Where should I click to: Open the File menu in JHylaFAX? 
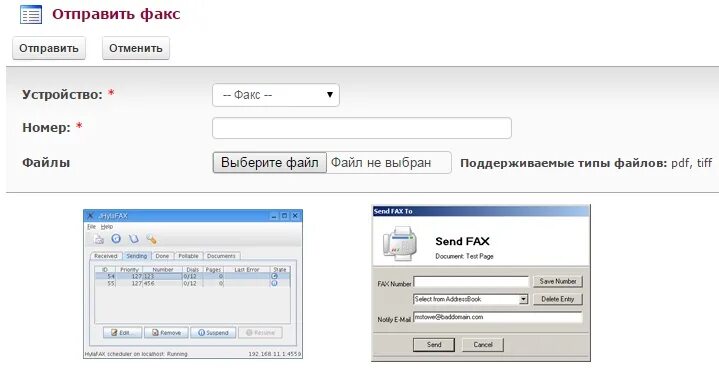[x=91, y=227]
